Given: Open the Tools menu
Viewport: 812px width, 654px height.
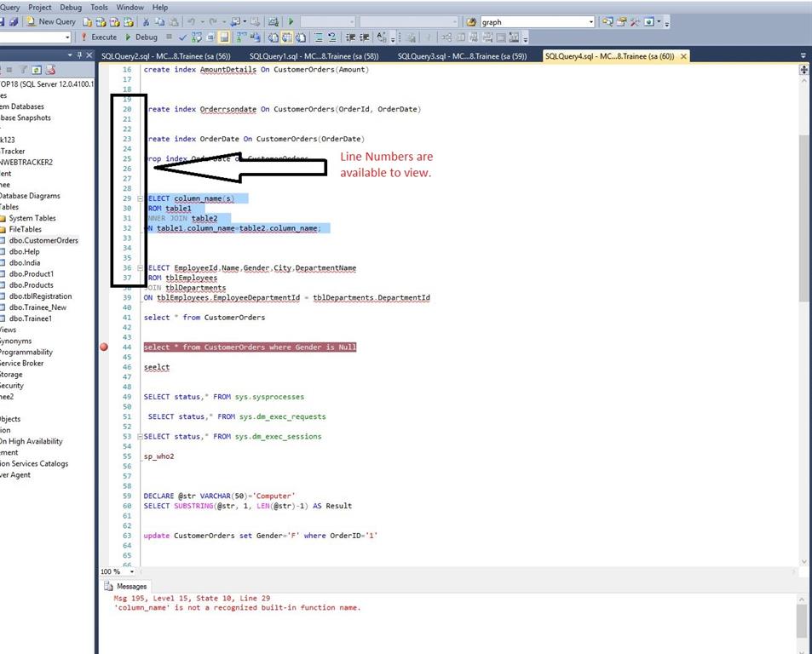Looking at the screenshot, I should pyautogui.click(x=99, y=8).
